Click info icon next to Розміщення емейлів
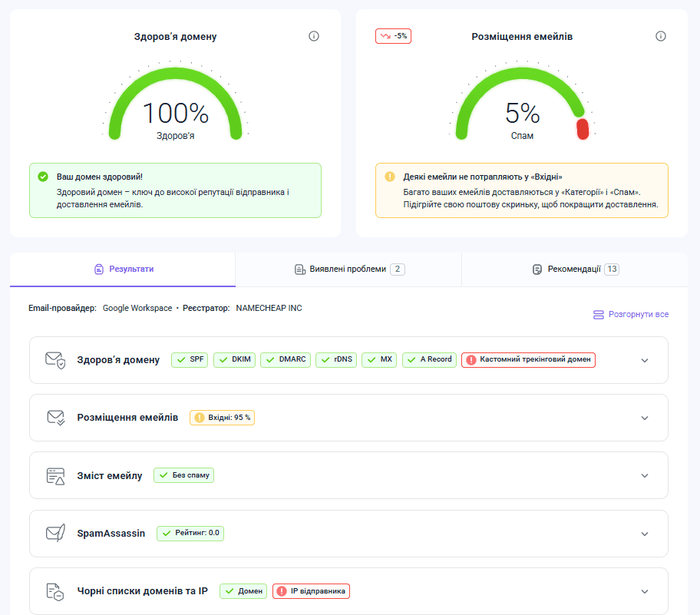 (661, 36)
